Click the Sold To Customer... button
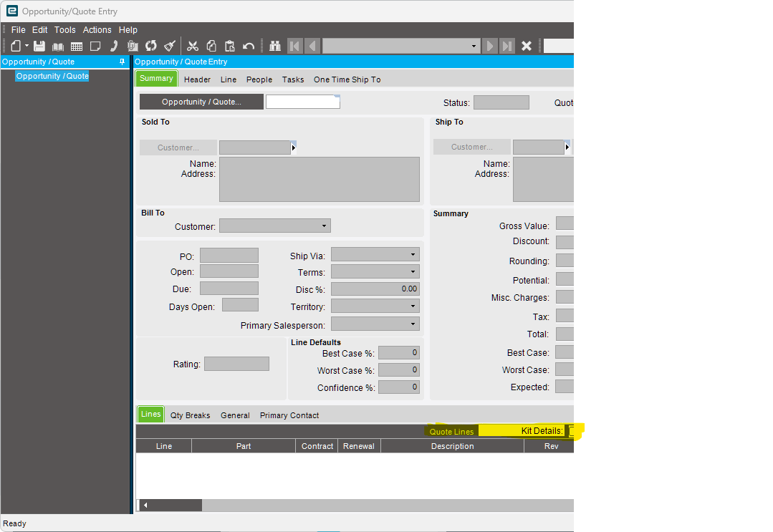This screenshot has height=532, width=773. (178, 147)
